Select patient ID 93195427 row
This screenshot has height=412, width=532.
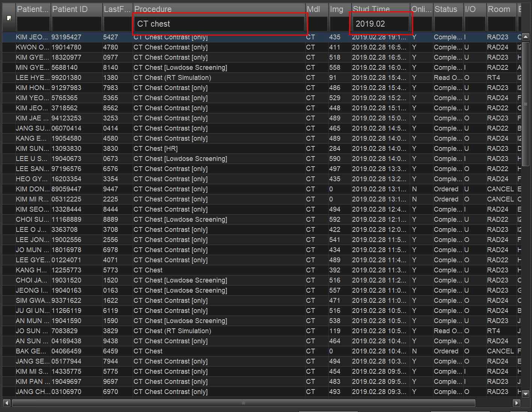pos(262,37)
